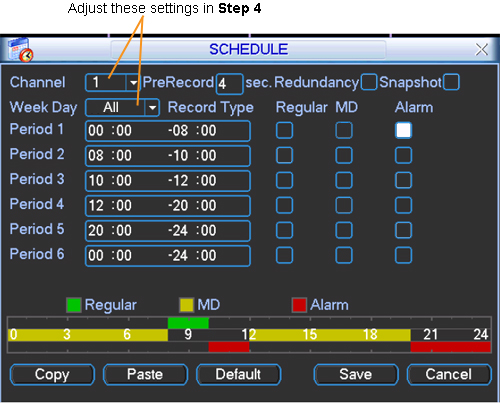Enable the Redundancy checkbox
The height and width of the screenshot is (403, 500).
[x=369, y=82]
